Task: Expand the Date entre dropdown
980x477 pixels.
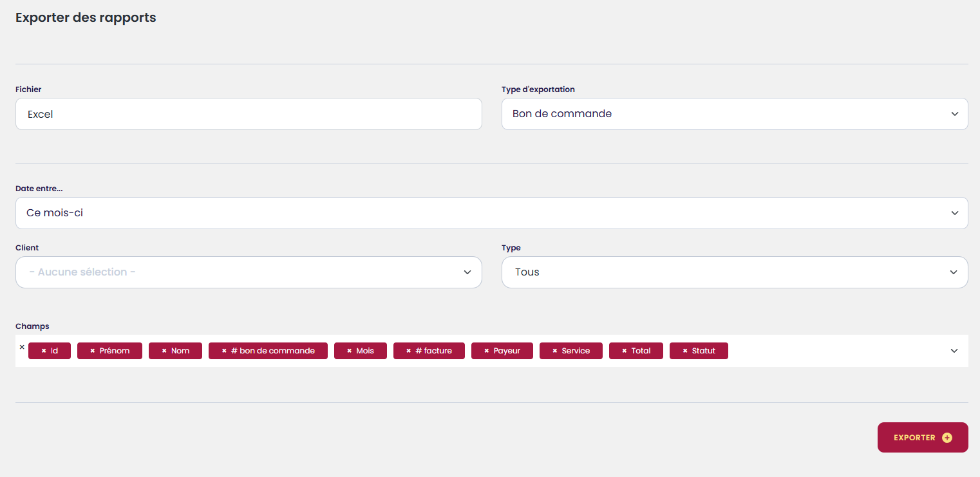Action: click(x=491, y=213)
